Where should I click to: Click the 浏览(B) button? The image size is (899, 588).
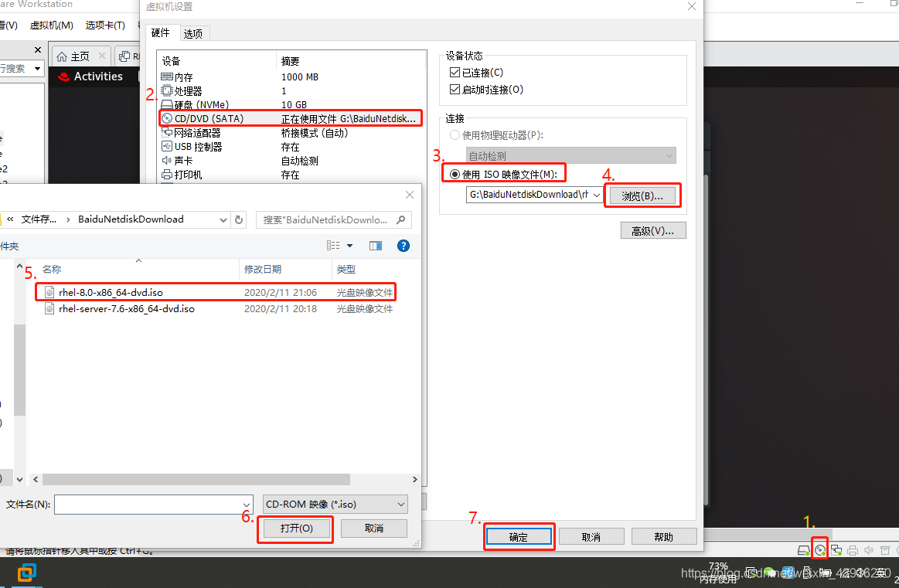[642, 195]
